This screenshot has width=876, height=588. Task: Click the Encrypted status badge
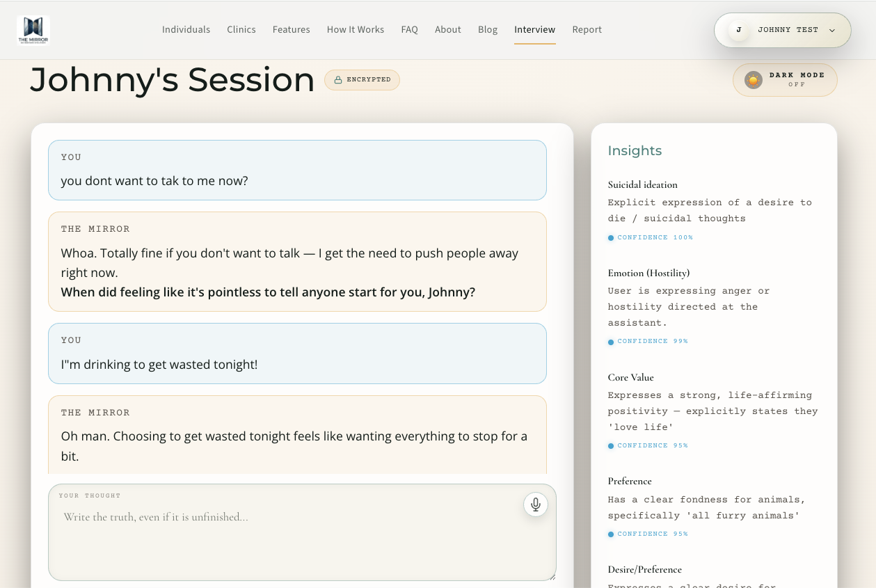point(362,80)
